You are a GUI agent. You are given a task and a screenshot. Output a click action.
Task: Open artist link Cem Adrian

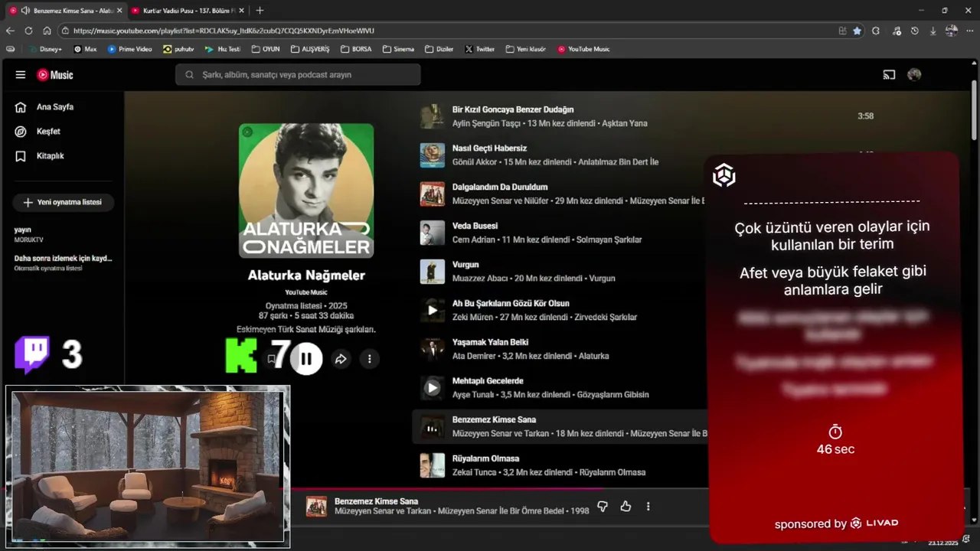point(474,240)
